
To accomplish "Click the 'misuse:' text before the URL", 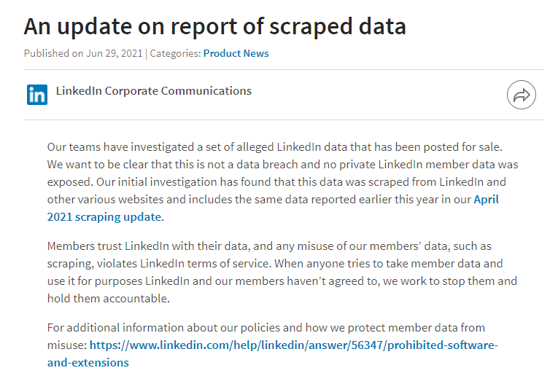I will [x=67, y=345].
